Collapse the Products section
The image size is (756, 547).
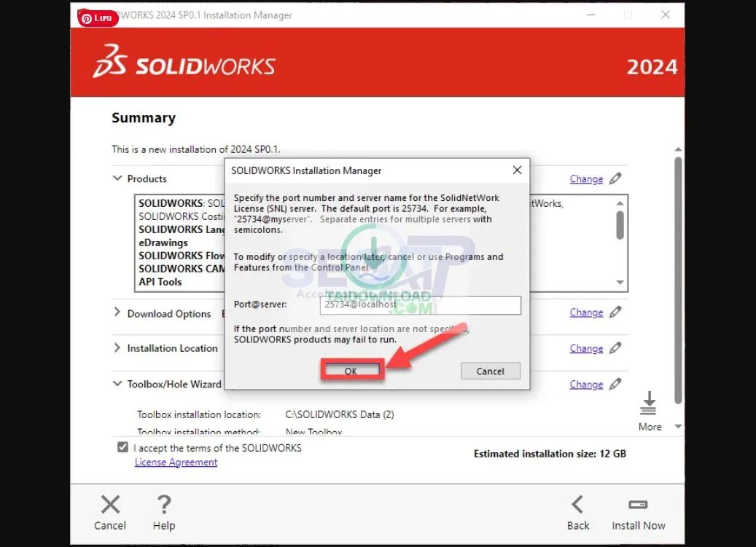tap(117, 178)
